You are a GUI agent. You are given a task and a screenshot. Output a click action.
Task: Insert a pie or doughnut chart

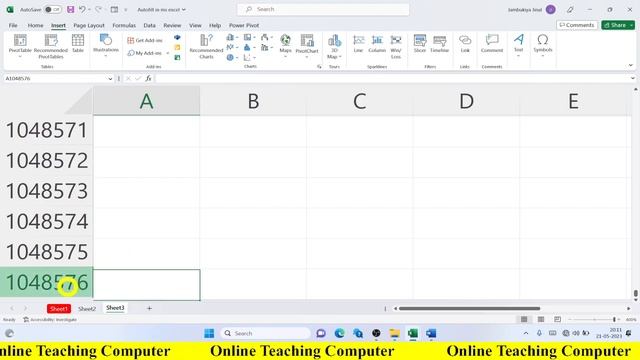pyautogui.click(x=232, y=58)
